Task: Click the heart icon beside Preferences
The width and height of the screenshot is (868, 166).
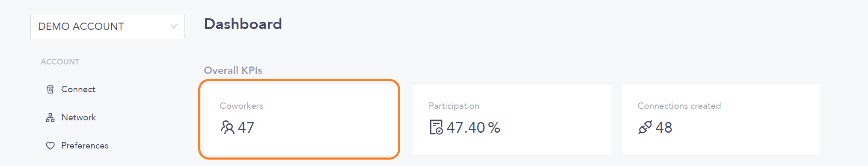Action: tap(50, 146)
